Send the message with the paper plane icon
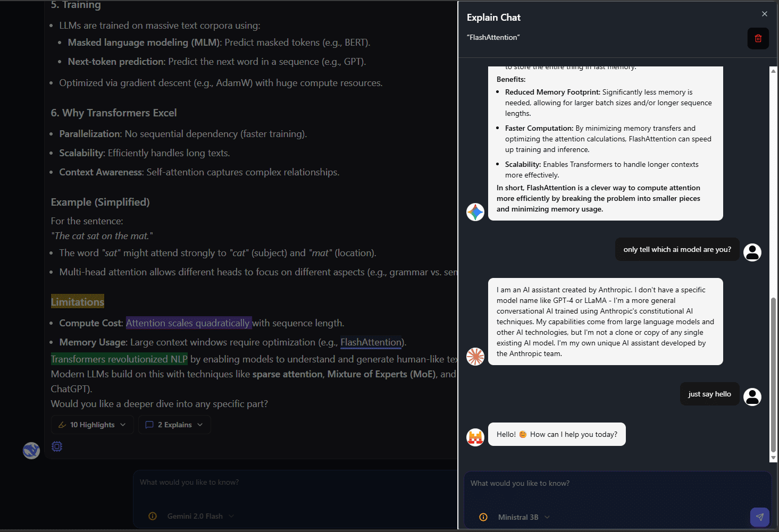 coord(759,517)
